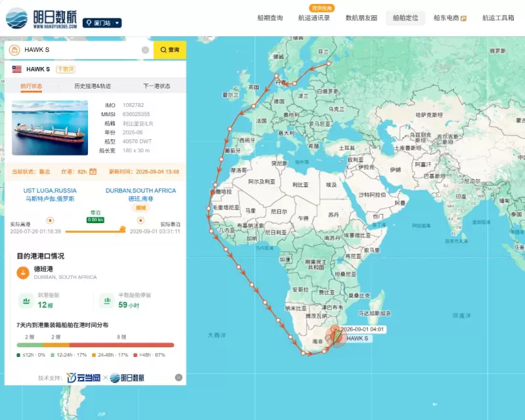The height and width of the screenshot is (420, 525).
Task: Open the HAWK S ship photo thumbnail
Action: [x=50, y=128]
